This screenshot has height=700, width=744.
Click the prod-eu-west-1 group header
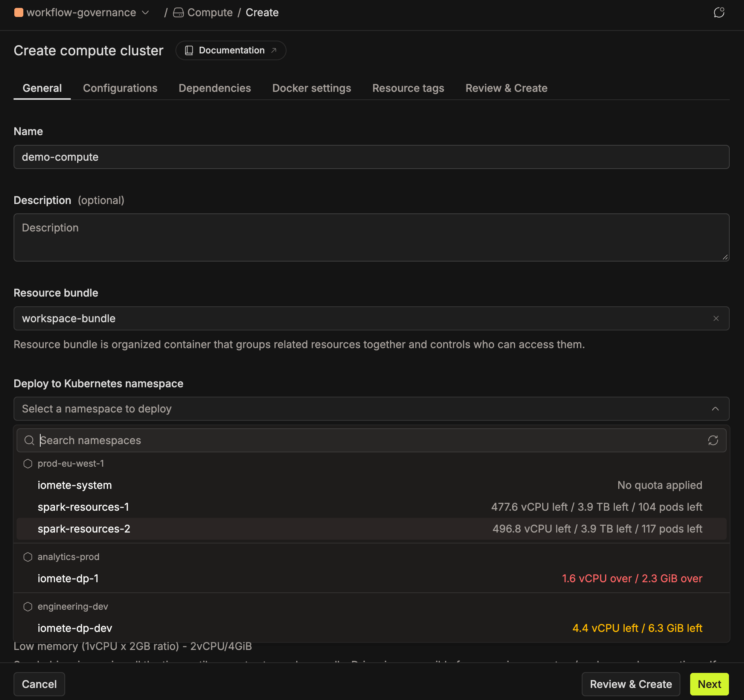coord(71,464)
